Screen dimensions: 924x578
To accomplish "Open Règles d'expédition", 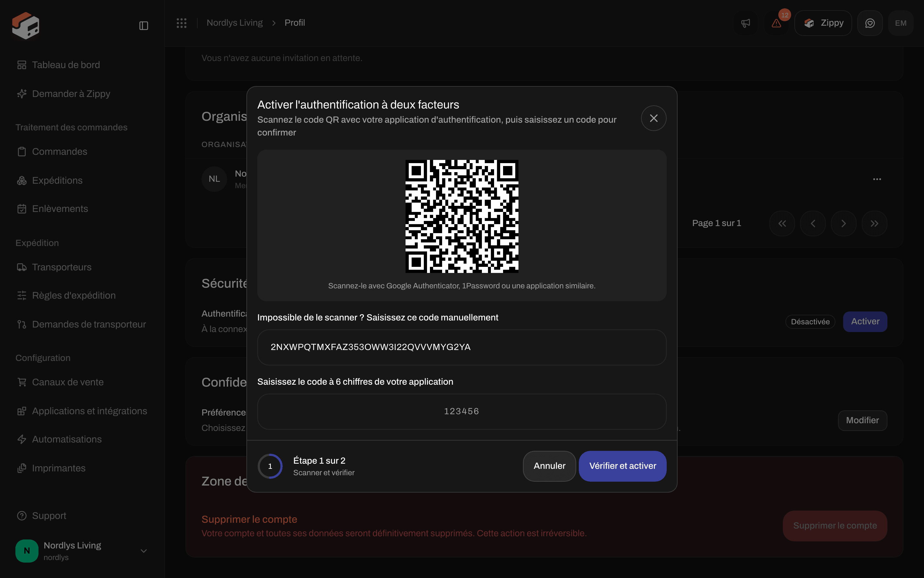I will coord(82,295).
